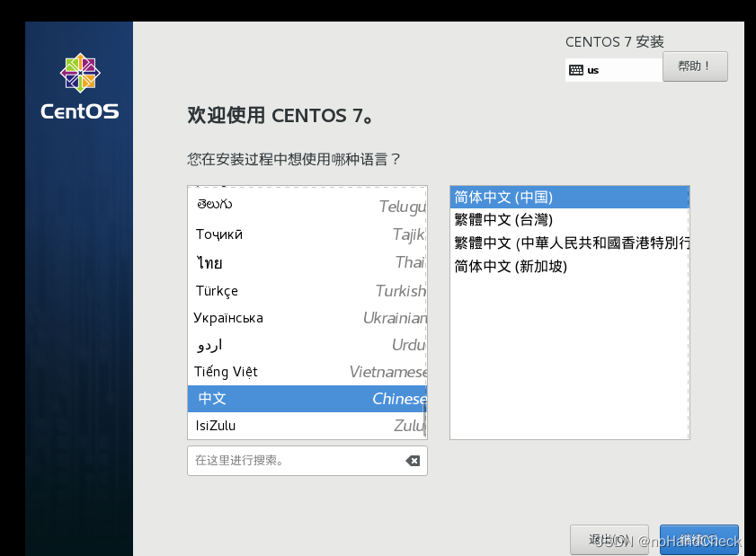Select Telugu in the language list
The height and width of the screenshot is (556, 756).
[307, 206]
